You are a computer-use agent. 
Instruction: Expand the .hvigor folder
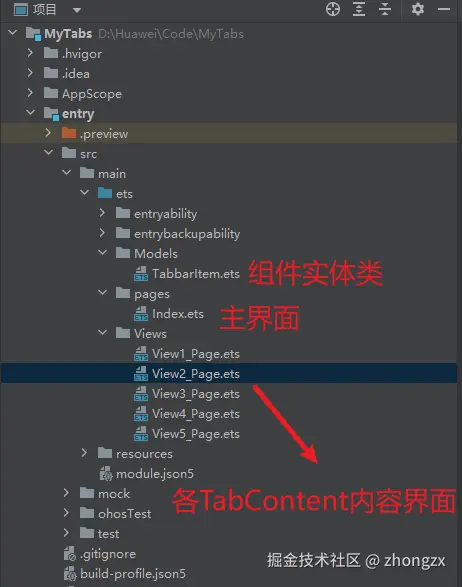coord(30,53)
